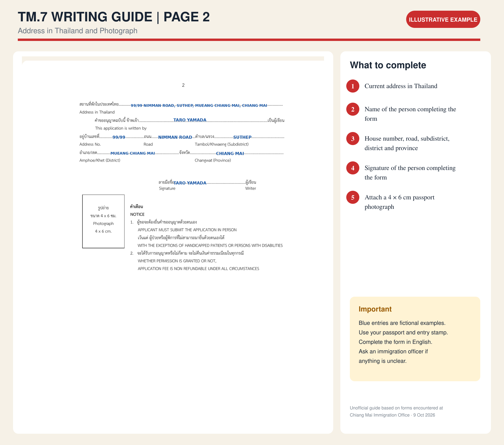
Task: Click the 'Changwat (Province)' label
Action: (x=213, y=160)
